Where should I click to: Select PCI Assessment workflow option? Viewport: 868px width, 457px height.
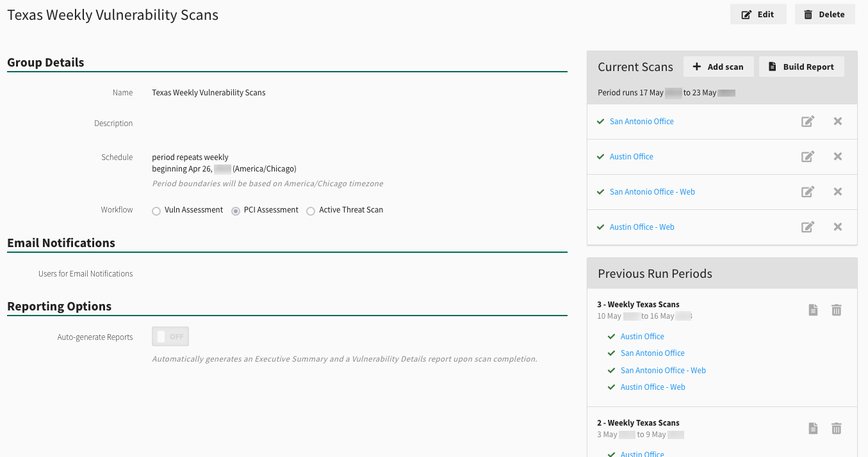pyautogui.click(x=236, y=211)
